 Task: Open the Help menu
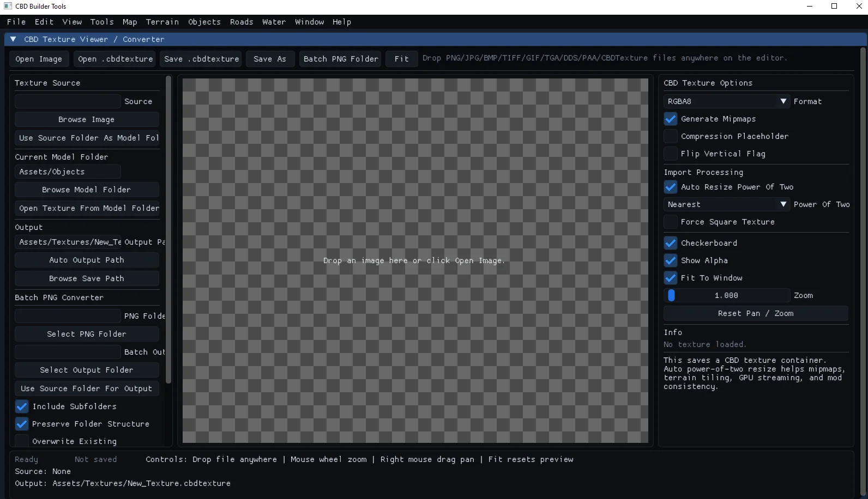click(x=342, y=22)
